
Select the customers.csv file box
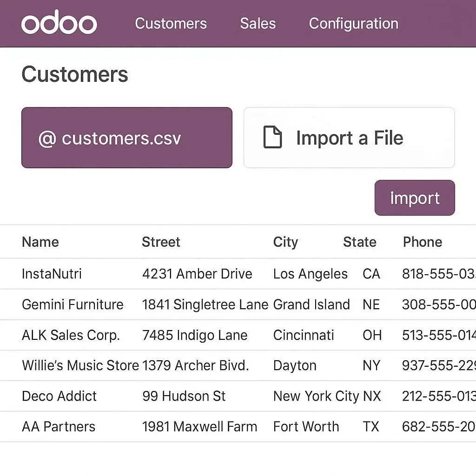pyautogui.click(x=126, y=138)
